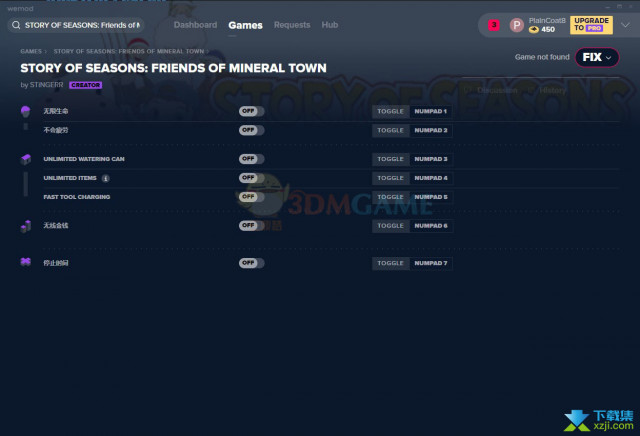Toggle the cheat bound to NUMPAD 6

[x=251, y=225]
